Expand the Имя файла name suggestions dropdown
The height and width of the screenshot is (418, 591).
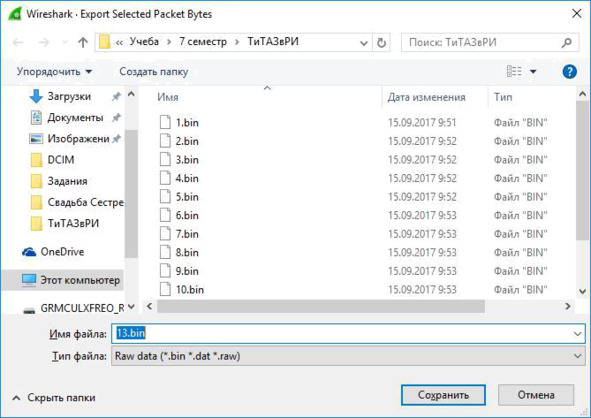click(x=577, y=334)
